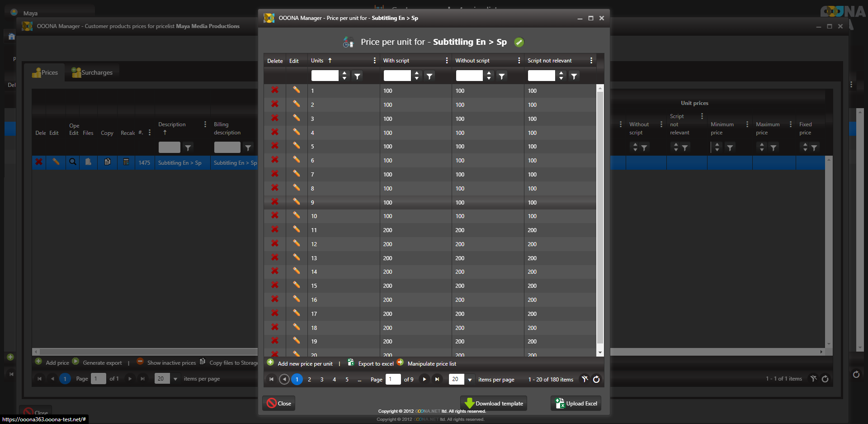
Task: Open Units column options menu
Action: coord(374,61)
